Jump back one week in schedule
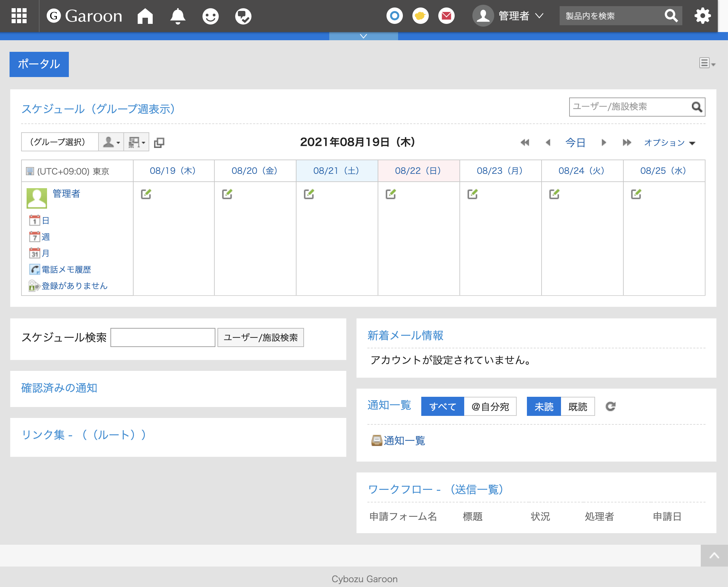Viewport: 728px width, 587px height. click(x=525, y=142)
